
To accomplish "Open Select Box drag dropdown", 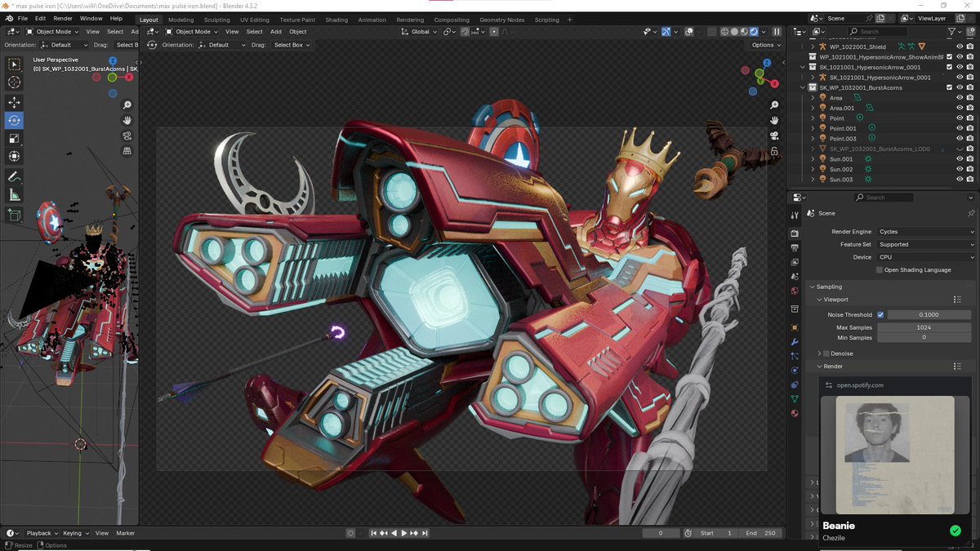I will (292, 45).
